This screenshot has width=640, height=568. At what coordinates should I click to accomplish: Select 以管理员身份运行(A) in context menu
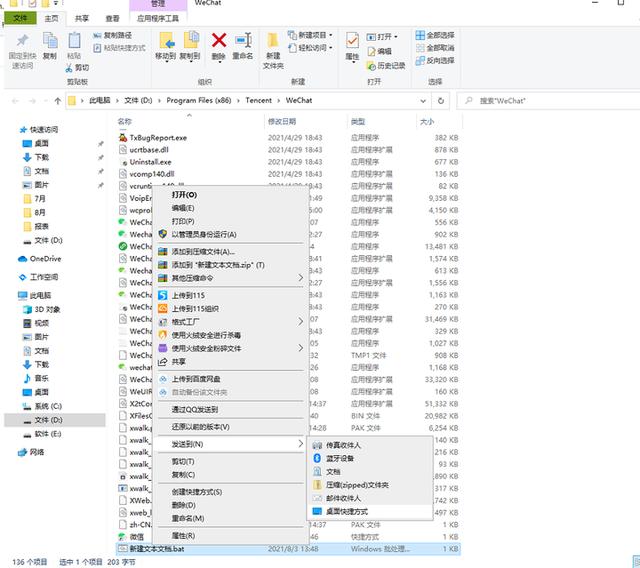click(231, 235)
